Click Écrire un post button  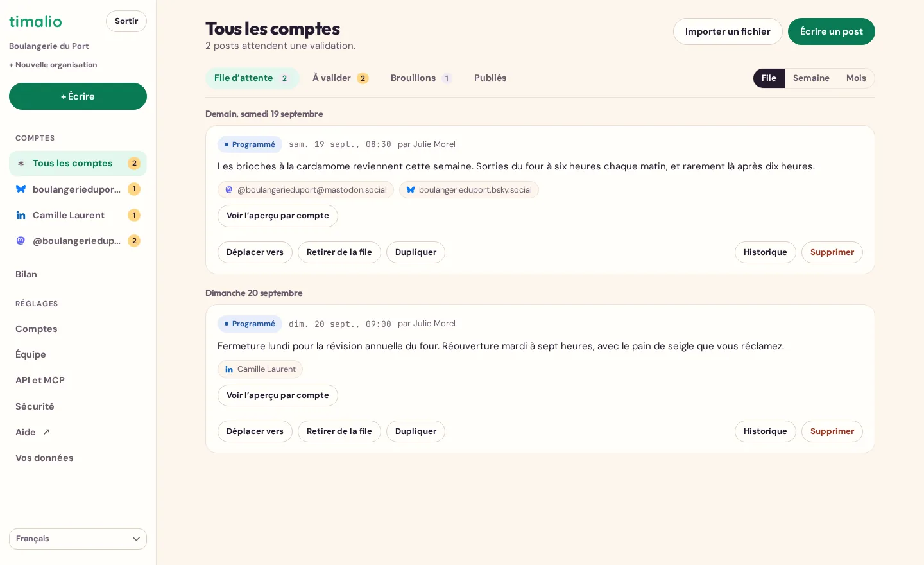[832, 31]
